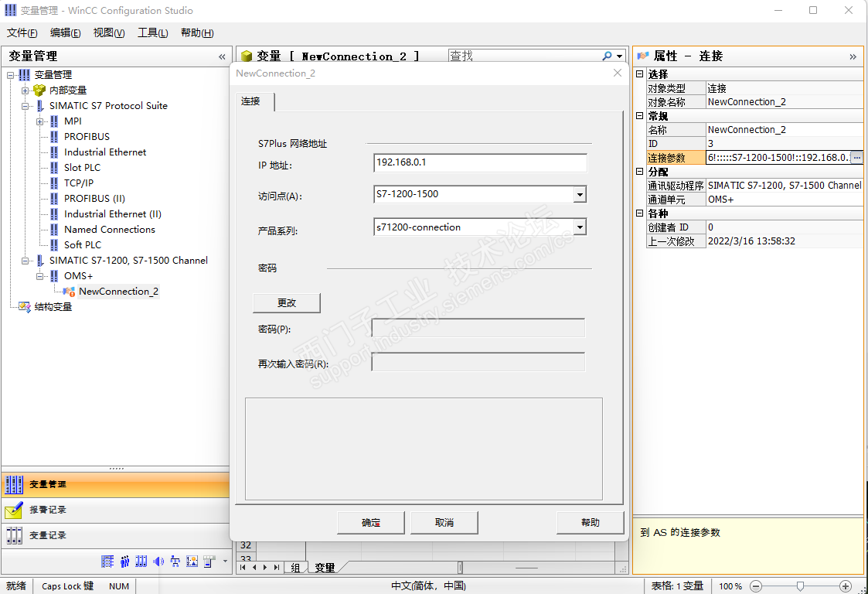The image size is (868, 594).
Task: Collapse the SIMATIC S7 Protocol Suite node
Action: click(25, 106)
